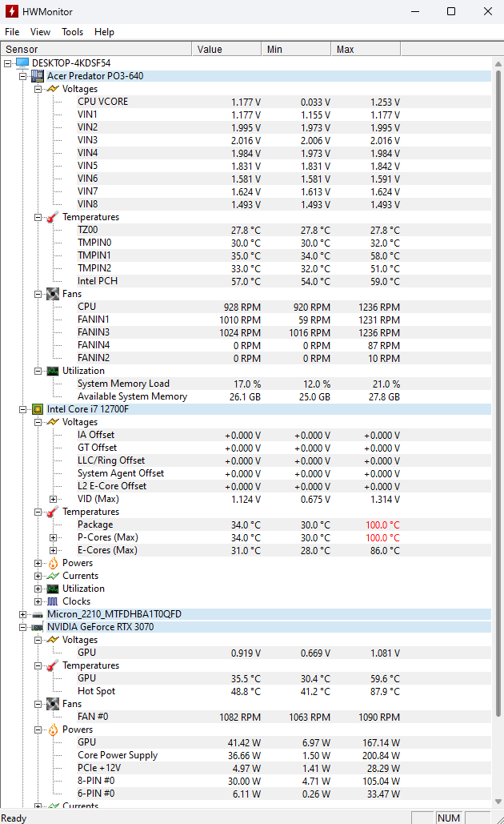Select the System Agent Offset row
Screen dimensions: 504x824
tap(283, 473)
